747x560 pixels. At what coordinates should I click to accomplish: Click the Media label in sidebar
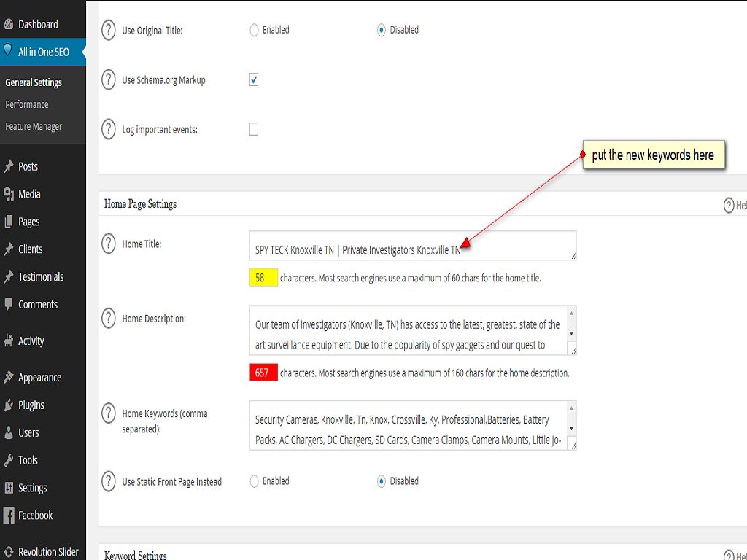pyautogui.click(x=29, y=194)
